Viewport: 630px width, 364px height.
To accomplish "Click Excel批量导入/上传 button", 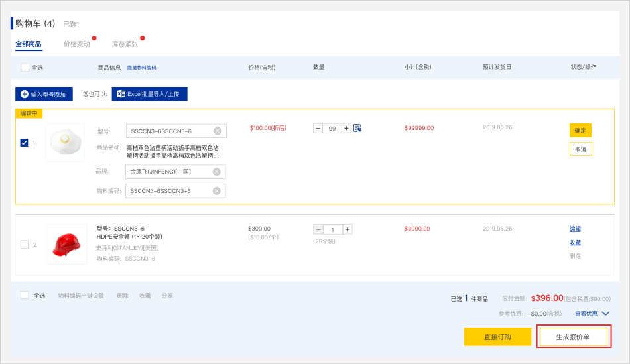I will click(150, 94).
